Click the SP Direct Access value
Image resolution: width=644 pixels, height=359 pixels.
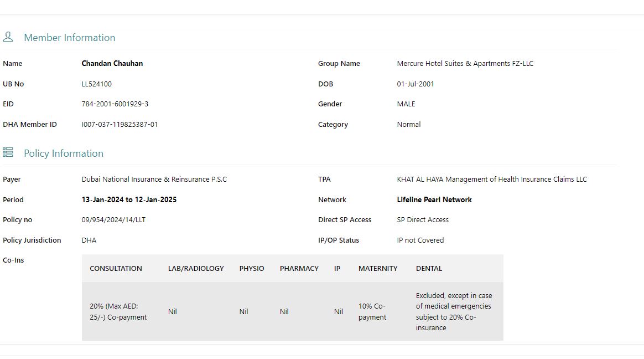coord(423,220)
